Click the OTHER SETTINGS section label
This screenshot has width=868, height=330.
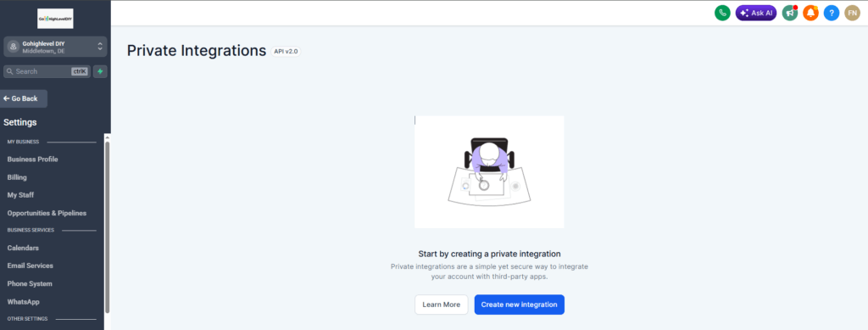point(27,319)
